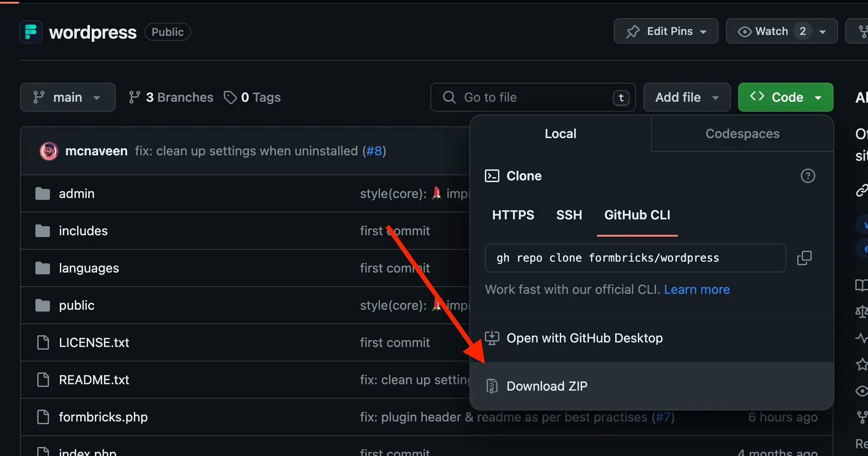Open the Edit Pins dropdown
The width and height of the screenshot is (868, 456).
(666, 31)
